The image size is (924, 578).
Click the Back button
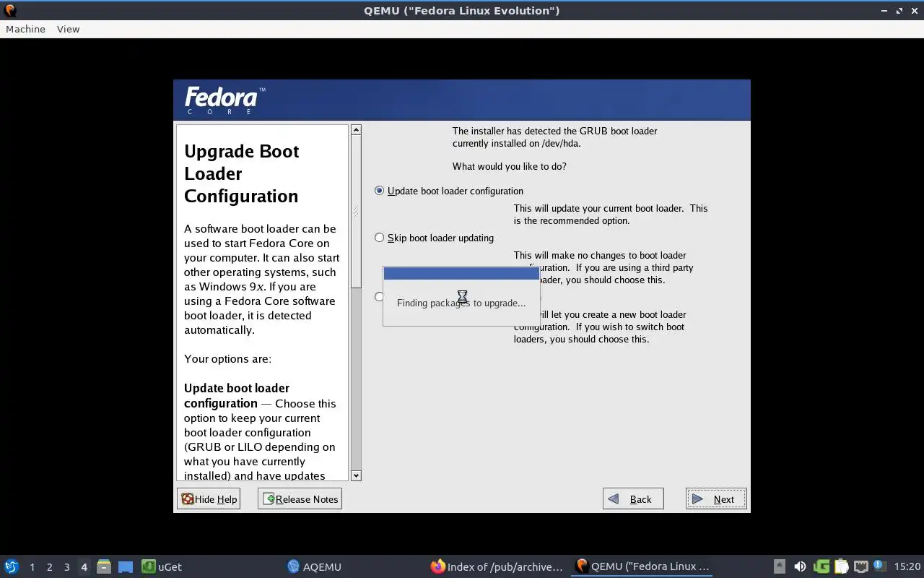point(633,499)
